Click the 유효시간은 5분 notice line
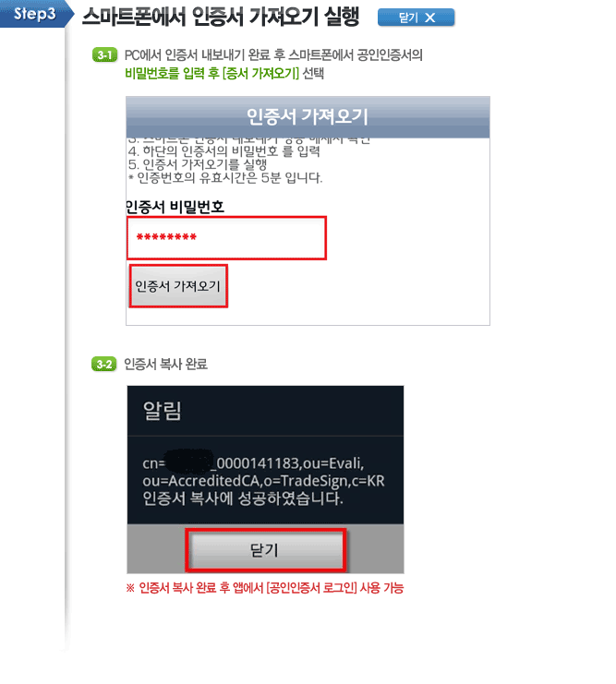616x684 pixels. click(225, 177)
